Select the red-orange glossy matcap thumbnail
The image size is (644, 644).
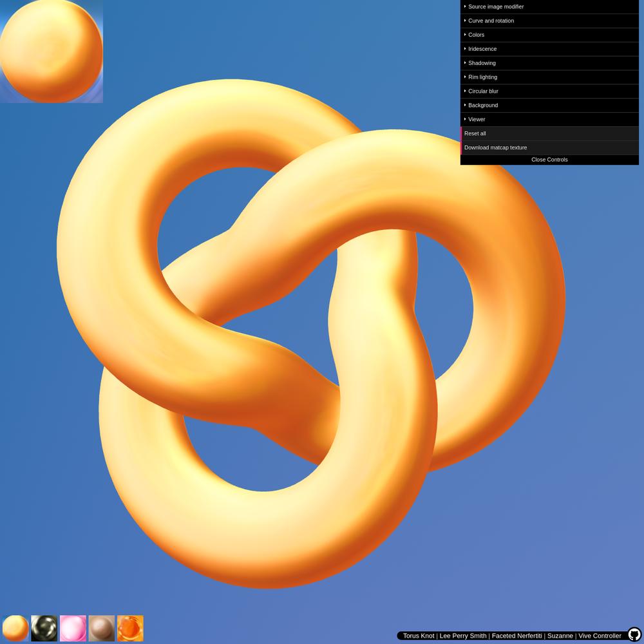[x=131, y=628]
